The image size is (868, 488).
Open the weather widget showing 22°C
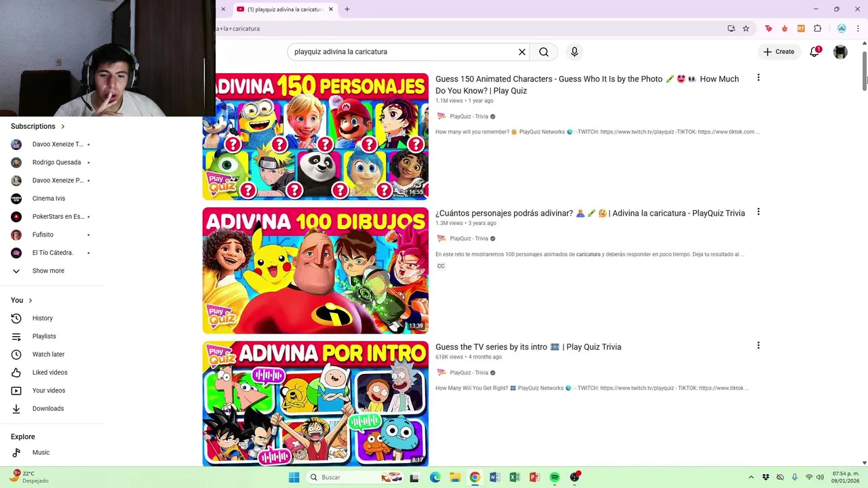(28, 477)
